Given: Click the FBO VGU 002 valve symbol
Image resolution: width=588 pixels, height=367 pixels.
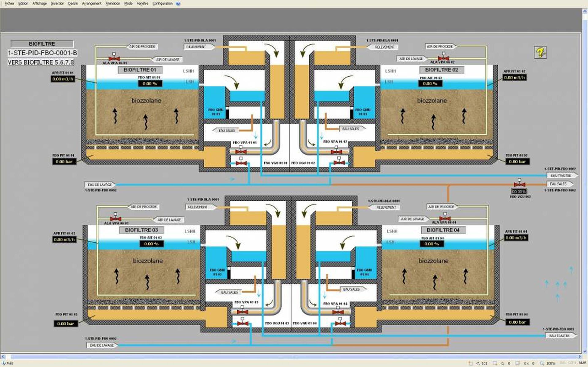Looking at the screenshot, I should pyautogui.click(x=519, y=184).
